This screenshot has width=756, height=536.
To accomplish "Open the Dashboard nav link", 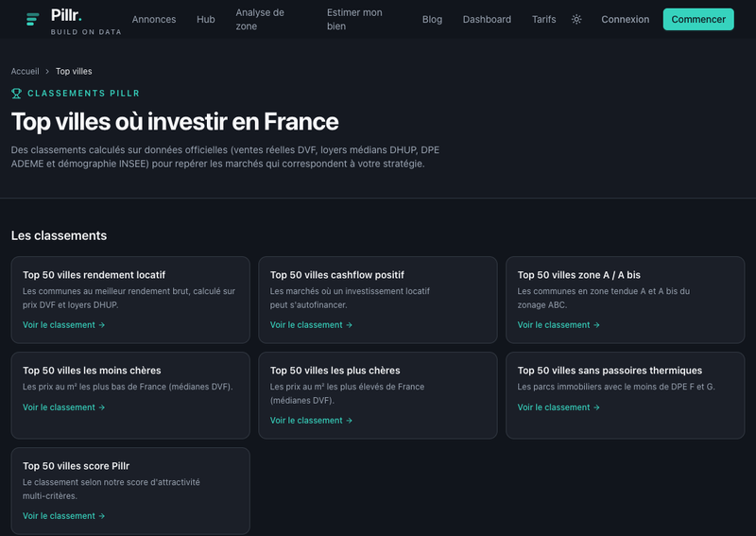I will tap(487, 19).
